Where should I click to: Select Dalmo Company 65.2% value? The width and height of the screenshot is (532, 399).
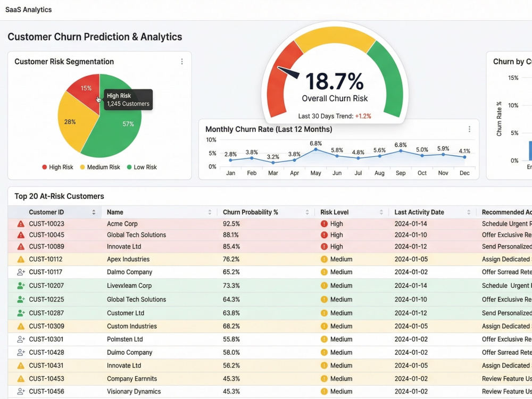[231, 272]
